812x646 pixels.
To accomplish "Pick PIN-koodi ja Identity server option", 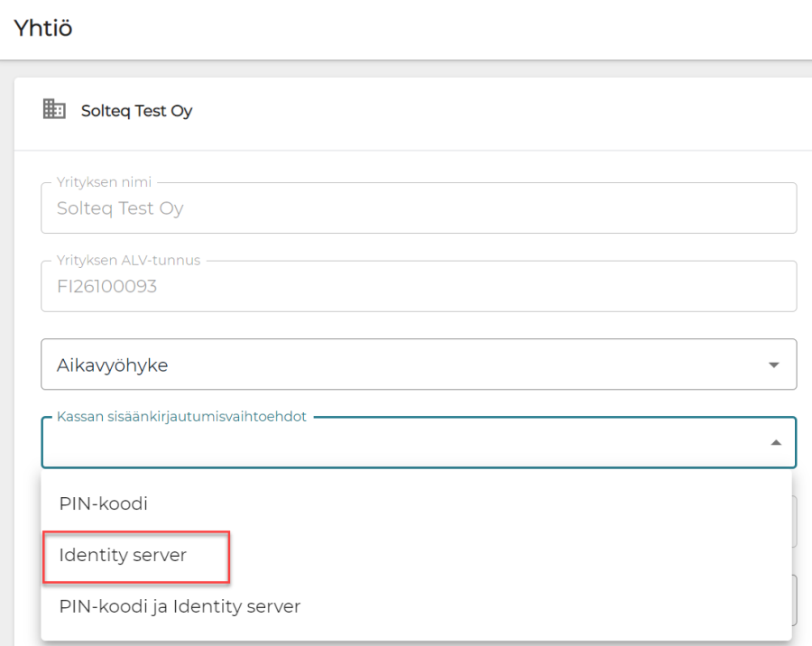I will [180, 606].
